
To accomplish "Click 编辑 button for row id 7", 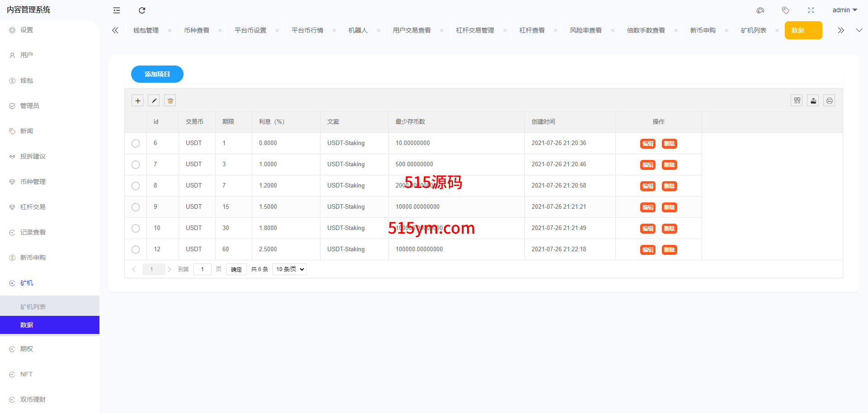I will tap(647, 165).
